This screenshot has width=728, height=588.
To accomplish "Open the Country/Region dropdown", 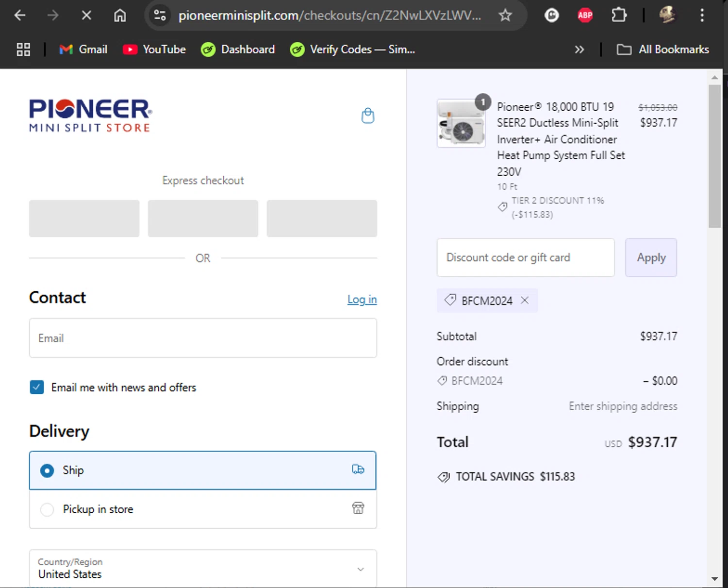I will [x=203, y=569].
